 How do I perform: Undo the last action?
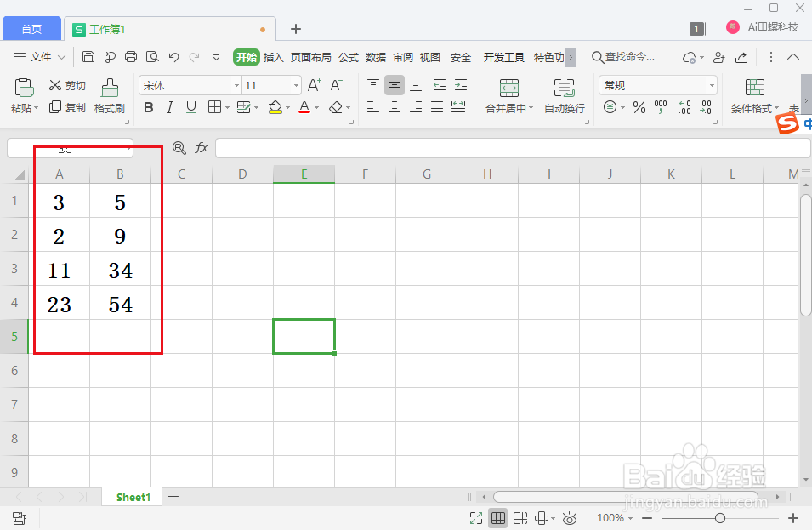(x=174, y=57)
